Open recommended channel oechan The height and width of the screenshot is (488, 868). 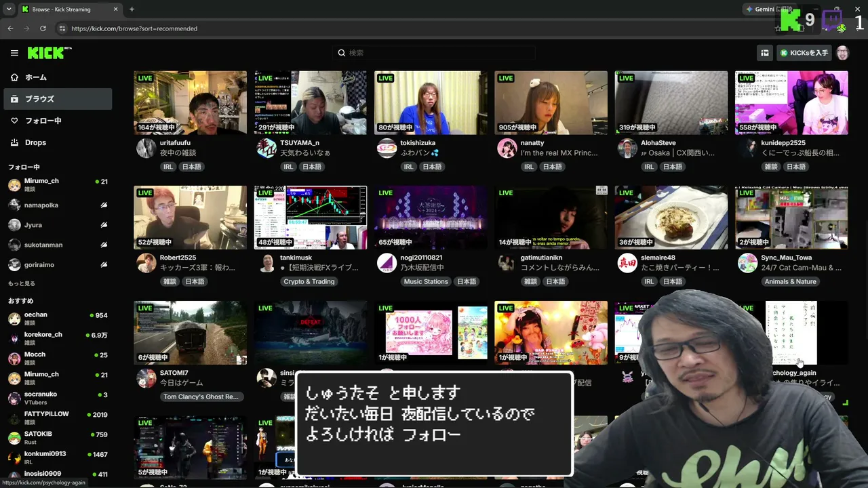pos(56,319)
